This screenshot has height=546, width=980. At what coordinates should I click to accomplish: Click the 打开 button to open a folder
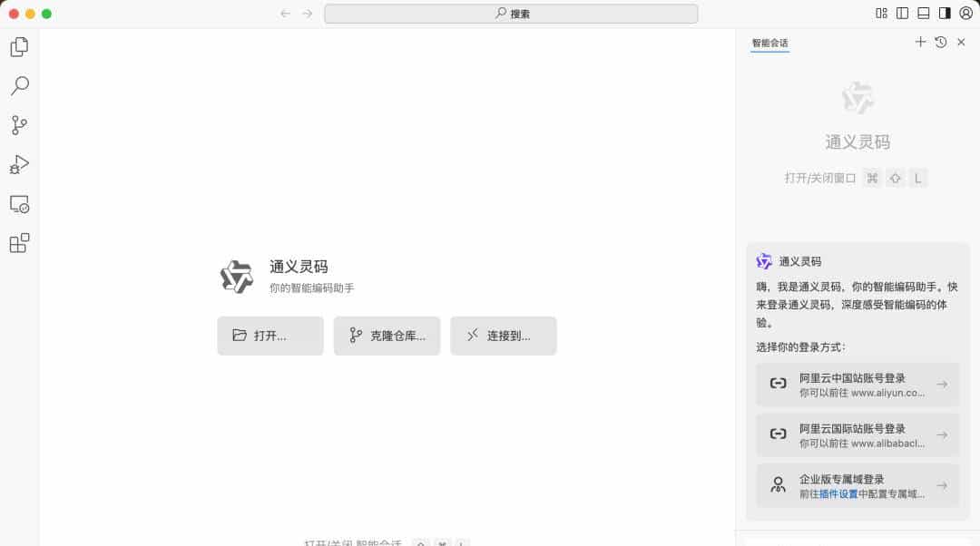(x=269, y=336)
